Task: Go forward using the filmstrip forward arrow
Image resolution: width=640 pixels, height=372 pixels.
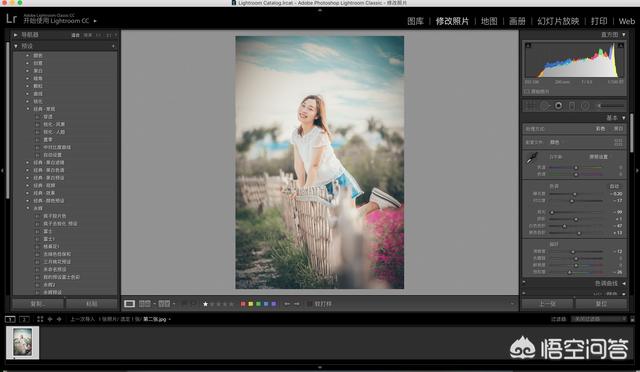Action: pyautogui.click(x=59, y=319)
